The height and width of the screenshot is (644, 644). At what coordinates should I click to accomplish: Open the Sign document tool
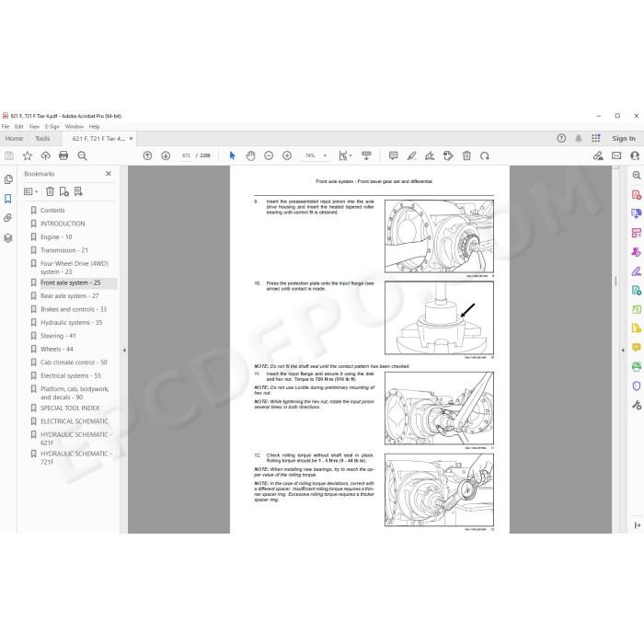(x=430, y=155)
